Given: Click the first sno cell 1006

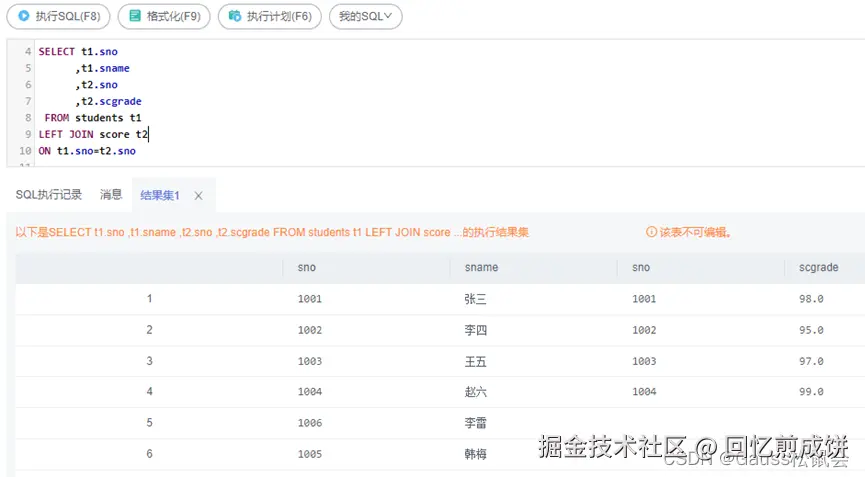Looking at the screenshot, I should click(309, 423).
